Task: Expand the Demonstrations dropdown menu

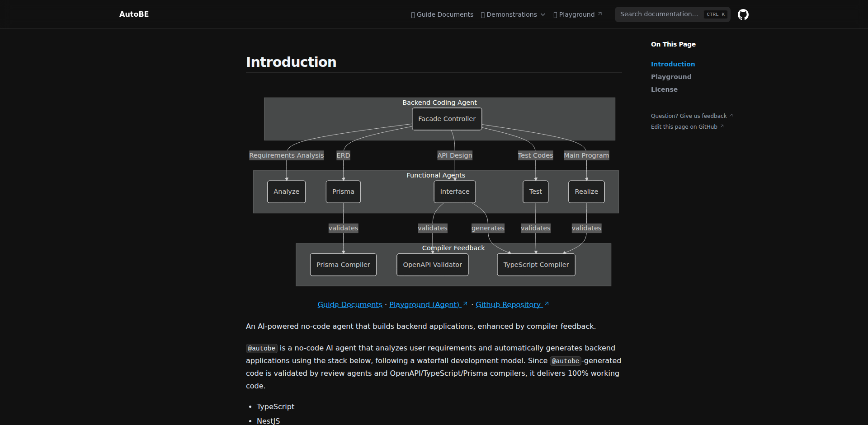Action: (x=513, y=14)
